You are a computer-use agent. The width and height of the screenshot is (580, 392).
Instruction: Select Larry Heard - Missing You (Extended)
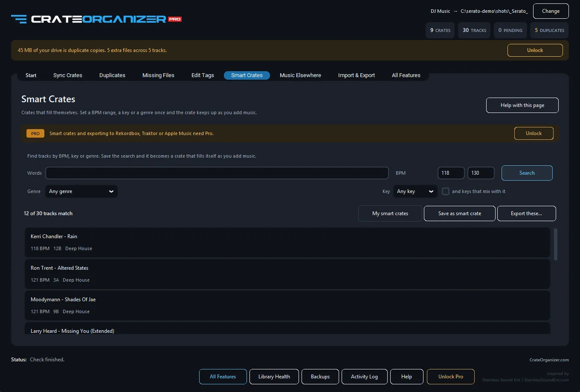(x=287, y=328)
